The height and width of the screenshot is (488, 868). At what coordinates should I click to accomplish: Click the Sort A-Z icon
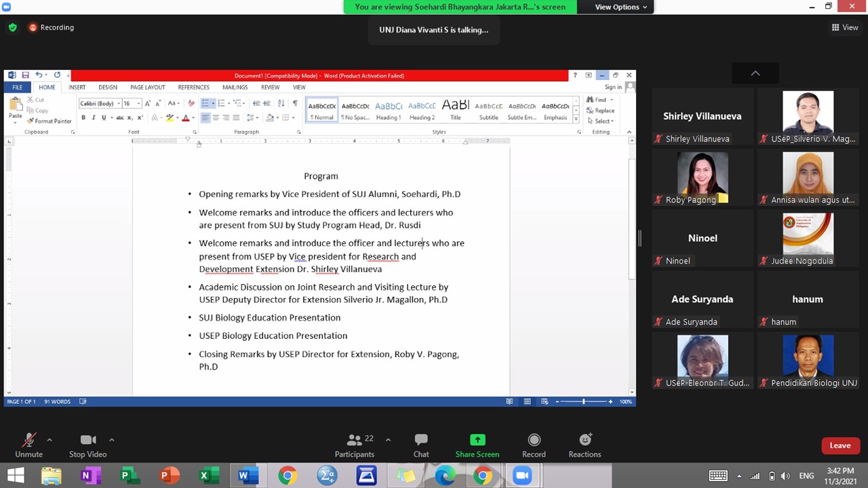coord(281,103)
